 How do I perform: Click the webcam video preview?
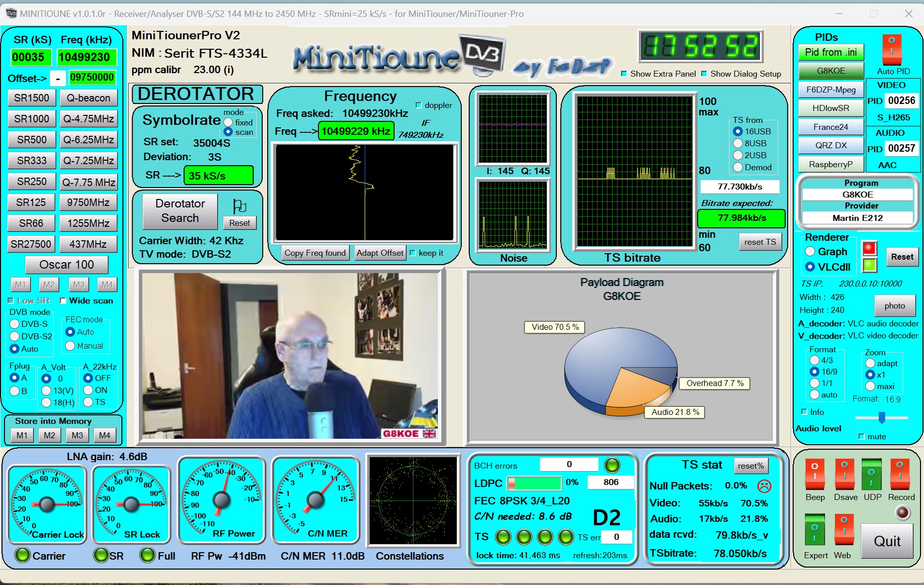click(x=290, y=356)
